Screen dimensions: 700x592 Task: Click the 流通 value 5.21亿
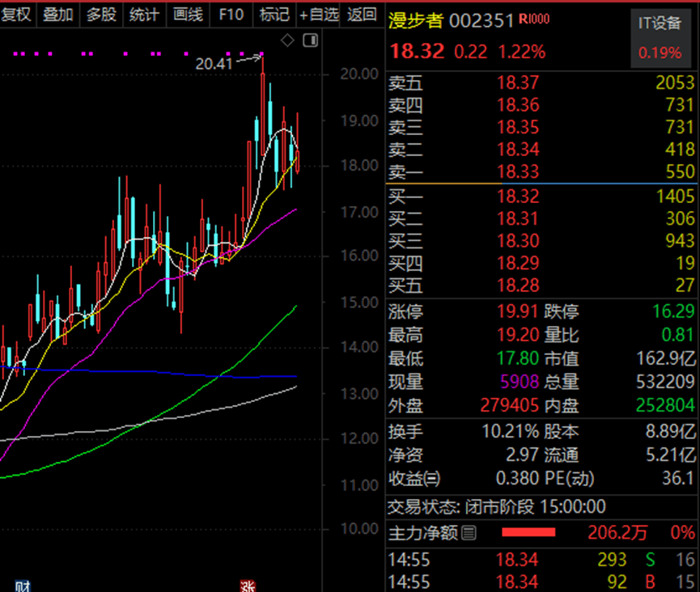(x=671, y=455)
